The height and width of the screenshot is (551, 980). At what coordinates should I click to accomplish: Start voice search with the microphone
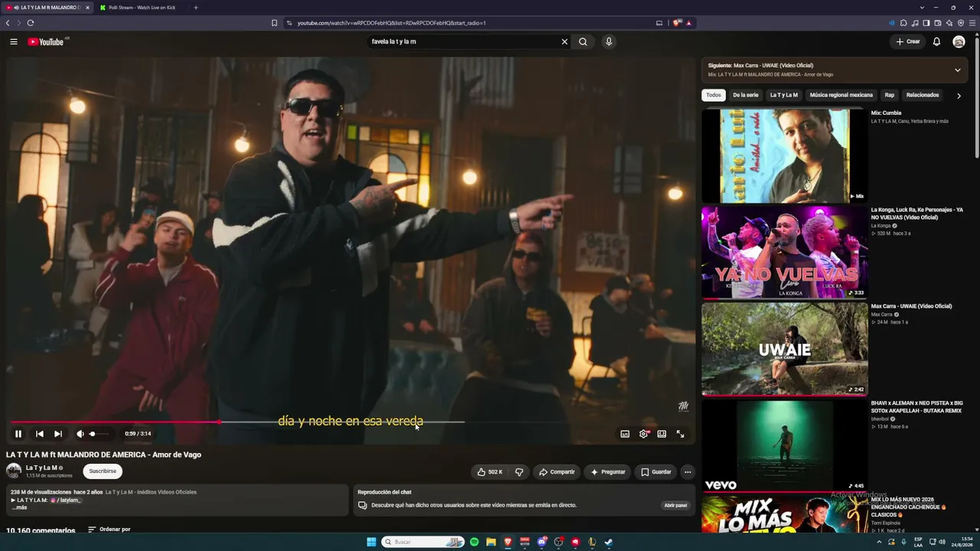(609, 42)
